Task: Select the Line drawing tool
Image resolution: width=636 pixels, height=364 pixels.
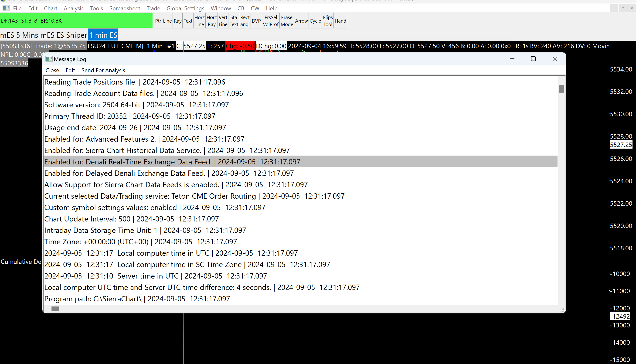Action: point(167,21)
